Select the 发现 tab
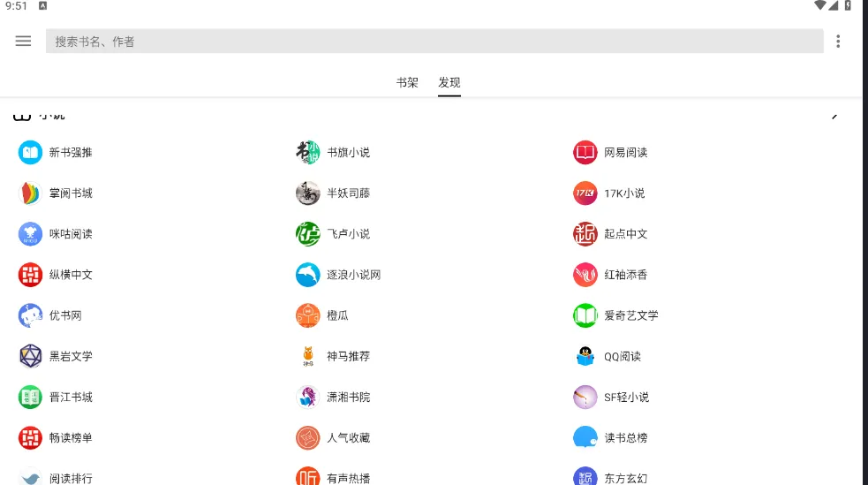Image resolution: width=868 pixels, height=485 pixels. (x=449, y=82)
